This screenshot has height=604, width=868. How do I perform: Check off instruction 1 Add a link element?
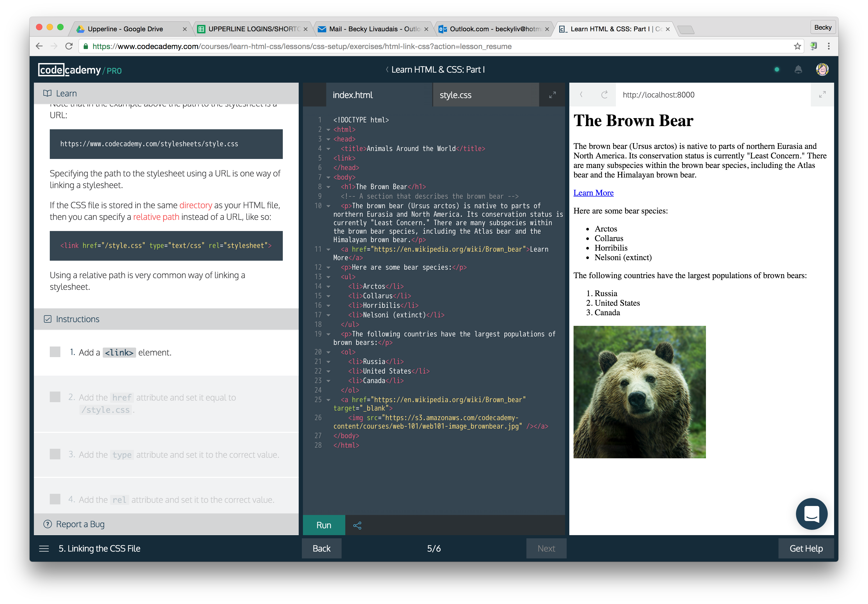[55, 352]
